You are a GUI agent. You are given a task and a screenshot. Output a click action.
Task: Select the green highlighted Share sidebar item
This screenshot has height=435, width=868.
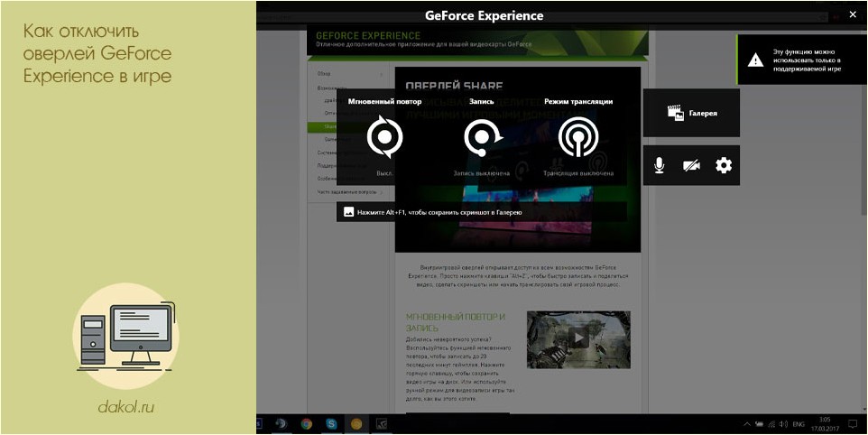tap(322, 126)
